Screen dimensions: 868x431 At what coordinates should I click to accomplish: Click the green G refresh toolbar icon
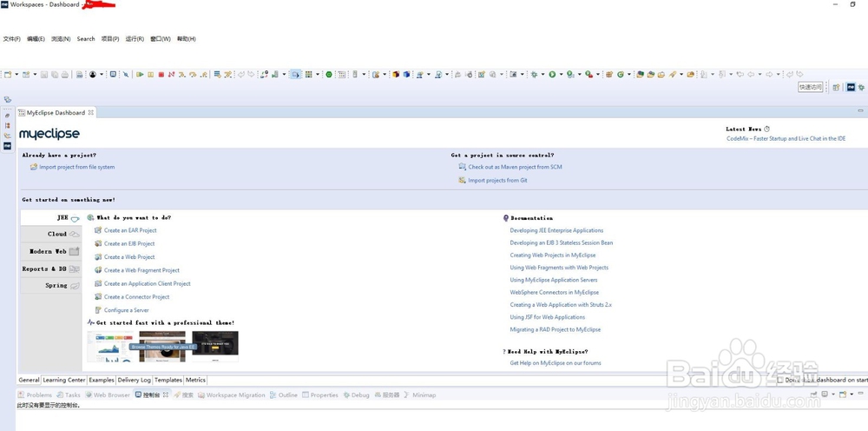621,74
